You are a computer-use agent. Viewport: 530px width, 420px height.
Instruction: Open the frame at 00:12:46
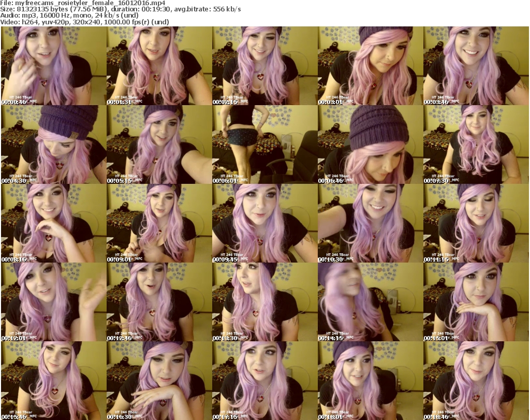159,302
